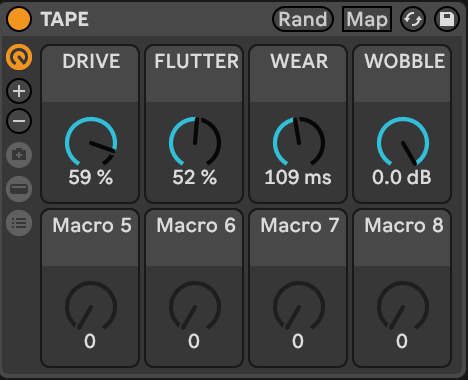Viewport: 468px width, 380px height.
Task: Save the preset with the disk icon
Action: tap(447, 19)
